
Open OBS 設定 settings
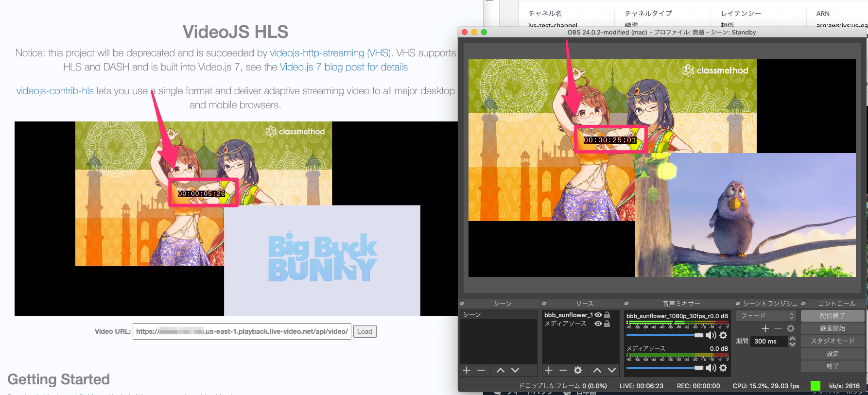point(833,354)
